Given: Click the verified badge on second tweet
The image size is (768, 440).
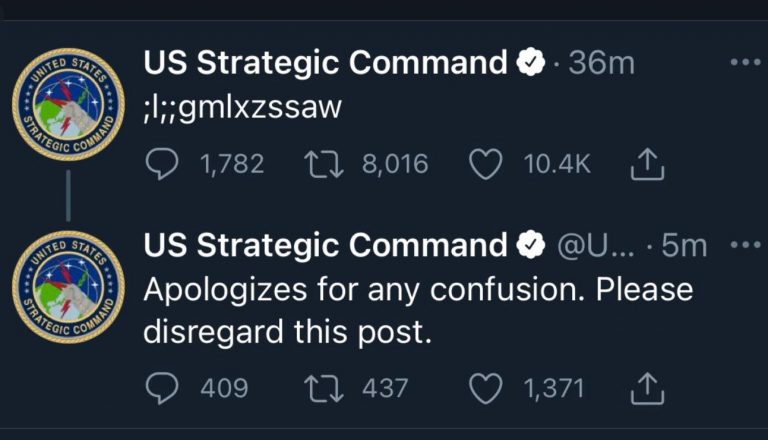Looking at the screenshot, I should 531,244.
